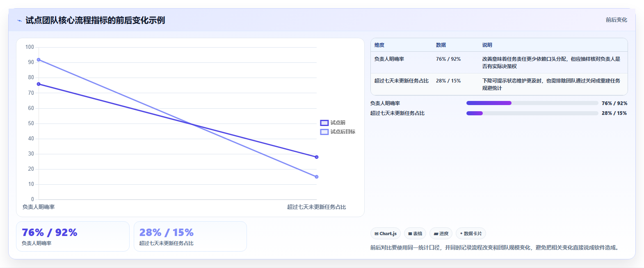Click progress value 28% / 15% beside the bar

(614, 113)
